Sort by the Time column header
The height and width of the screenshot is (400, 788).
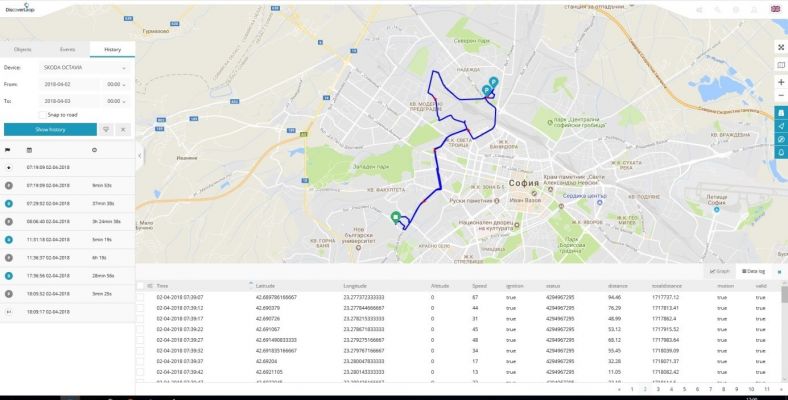tap(162, 286)
